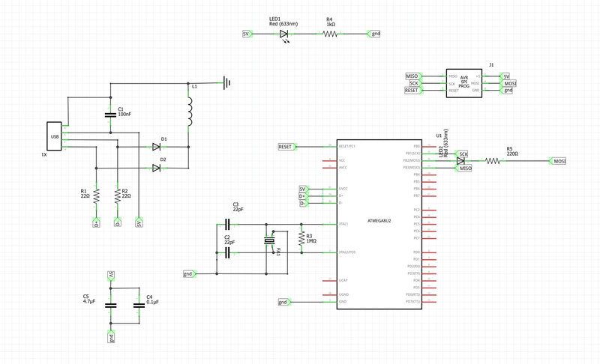Select the L1 inductor coil
This screenshot has width=600, height=364.
189,111
